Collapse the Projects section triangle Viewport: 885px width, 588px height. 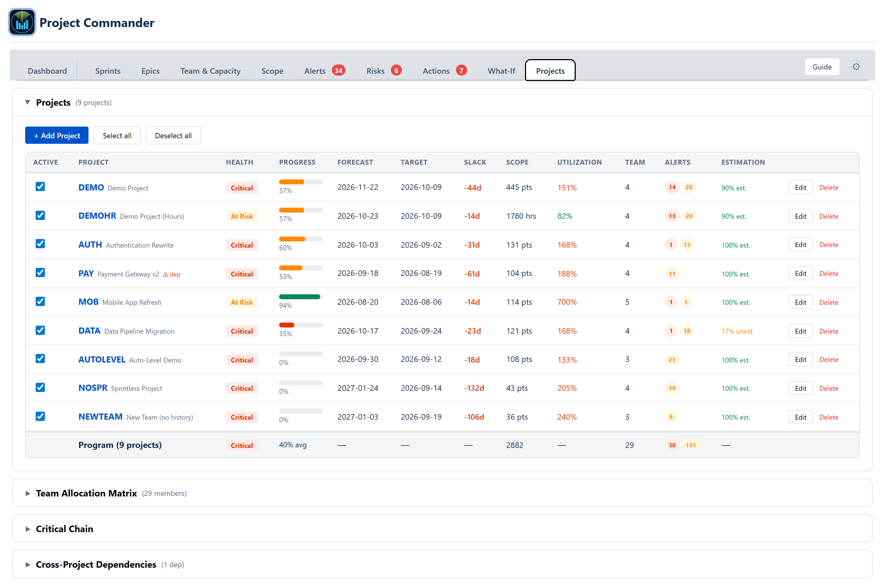tap(27, 102)
